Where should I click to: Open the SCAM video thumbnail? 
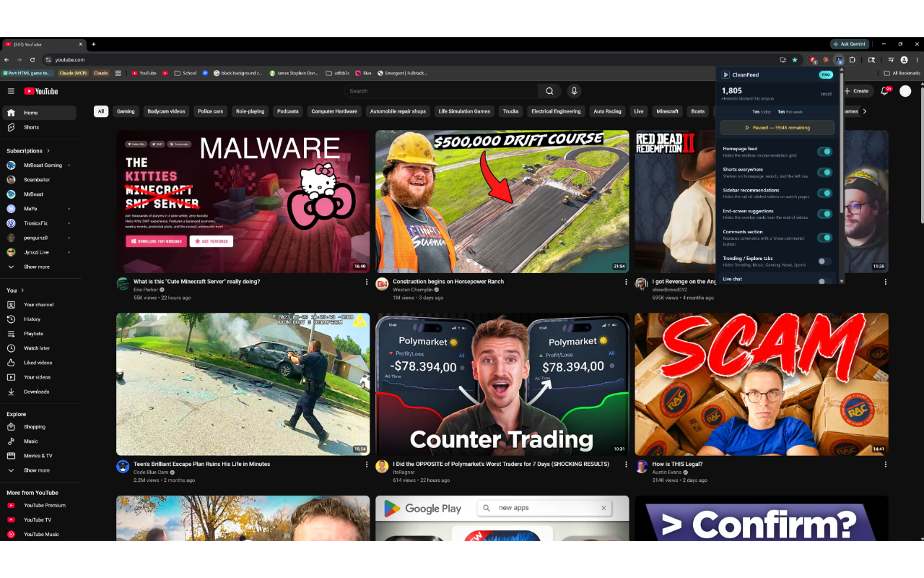(x=762, y=384)
